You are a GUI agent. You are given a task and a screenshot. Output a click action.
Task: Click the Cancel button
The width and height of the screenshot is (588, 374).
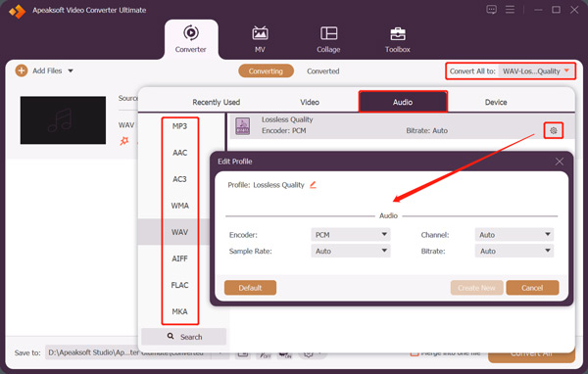pos(532,288)
